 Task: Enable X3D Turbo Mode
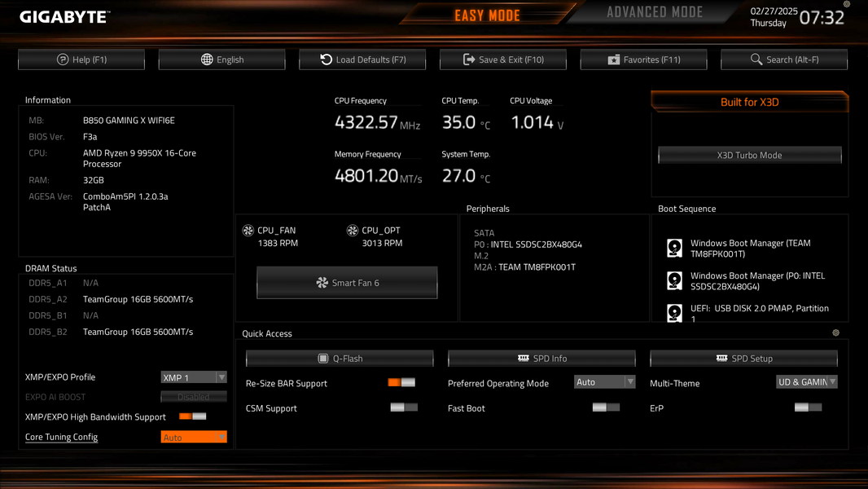[750, 155]
